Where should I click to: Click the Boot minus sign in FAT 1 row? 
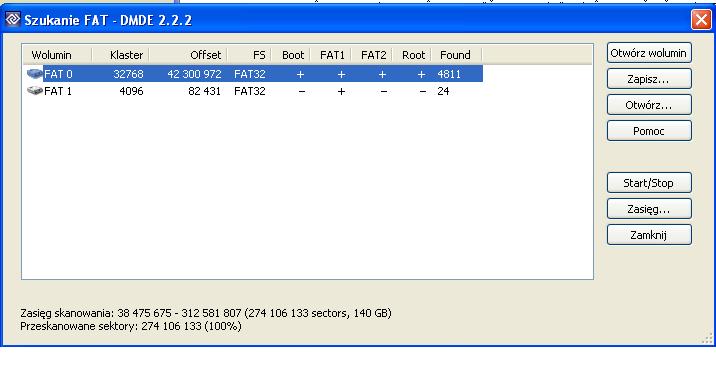click(x=301, y=91)
